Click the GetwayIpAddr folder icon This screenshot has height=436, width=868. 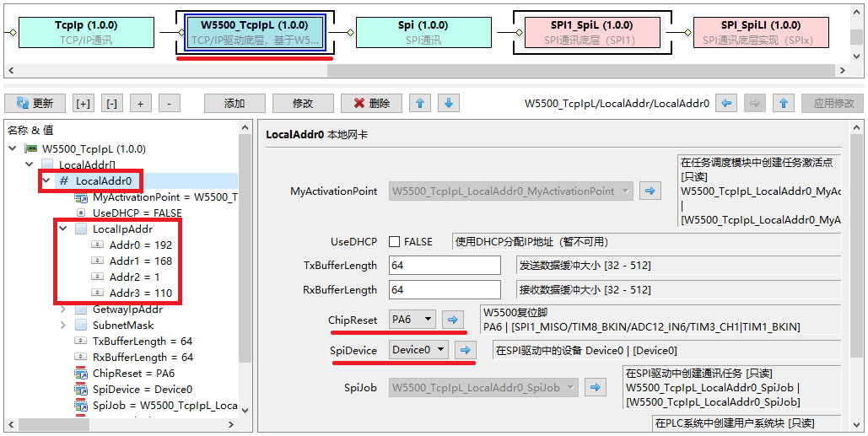pyautogui.click(x=81, y=310)
